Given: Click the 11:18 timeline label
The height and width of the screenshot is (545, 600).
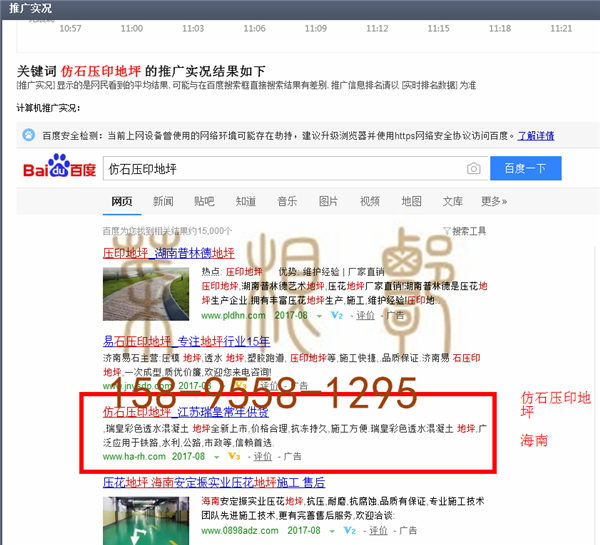Looking at the screenshot, I should [500, 28].
